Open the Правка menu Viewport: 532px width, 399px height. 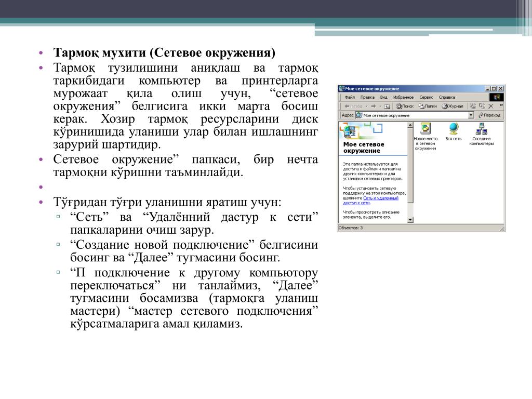367,97
